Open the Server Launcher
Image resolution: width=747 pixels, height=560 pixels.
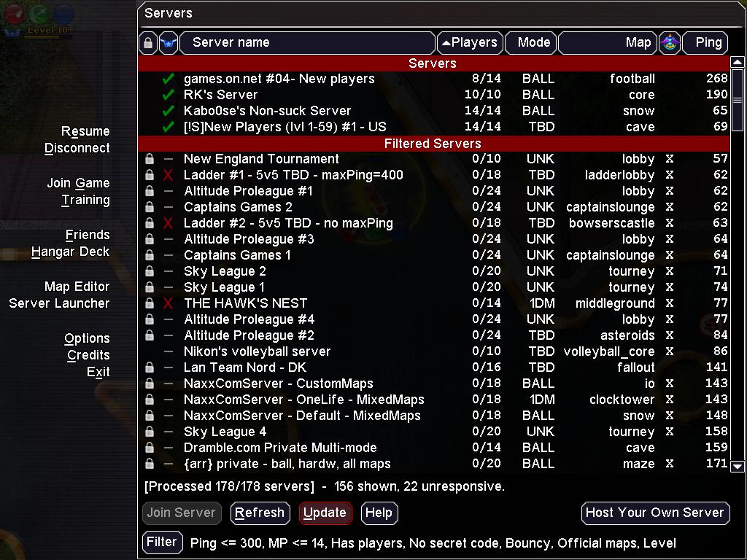(x=60, y=303)
